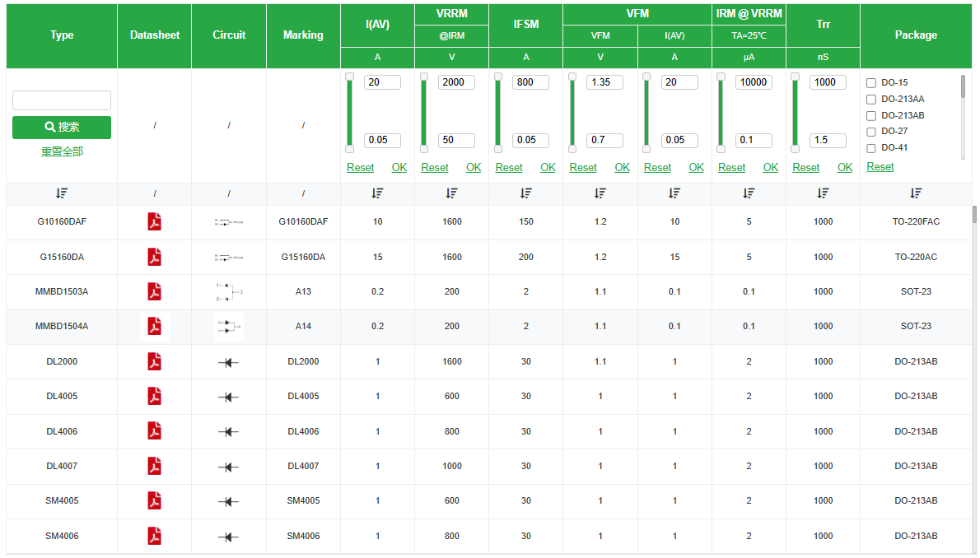
Task: Open the G10160DAF datasheet PDF icon
Action: coord(154,222)
